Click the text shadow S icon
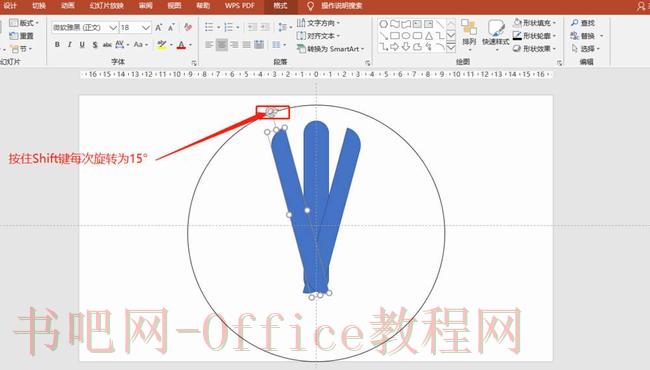 [x=95, y=44]
